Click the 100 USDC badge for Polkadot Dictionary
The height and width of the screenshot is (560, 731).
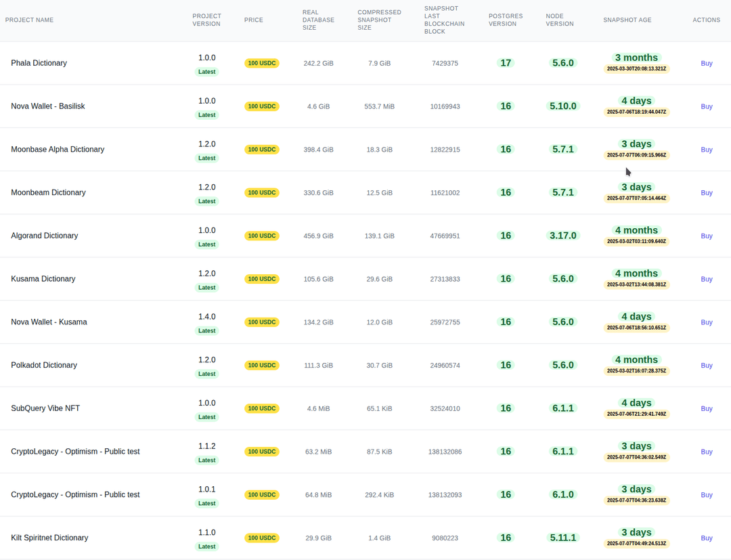(x=262, y=366)
